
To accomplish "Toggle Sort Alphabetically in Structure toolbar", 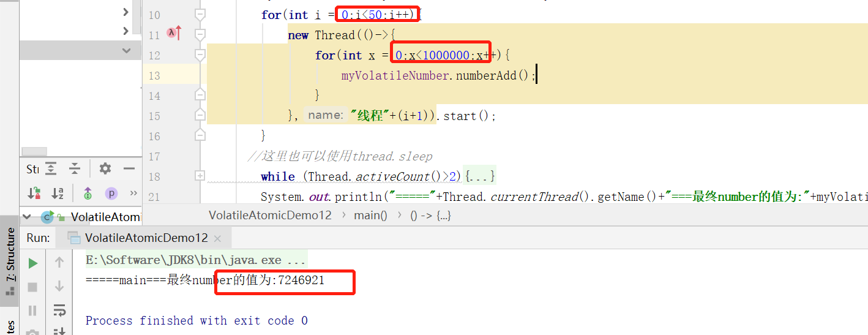I will [58, 194].
